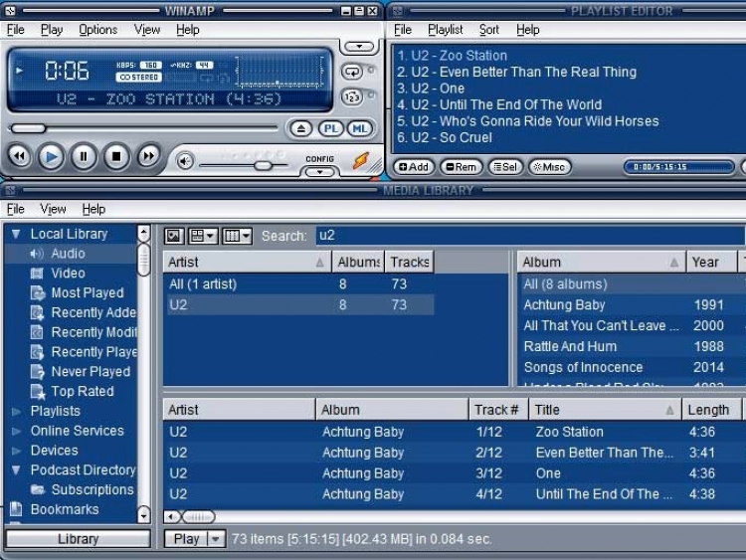The height and width of the screenshot is (560, 746).
Task: Toggle the repeat mode button
Action: pyautogui.click(x=352, y=72)
